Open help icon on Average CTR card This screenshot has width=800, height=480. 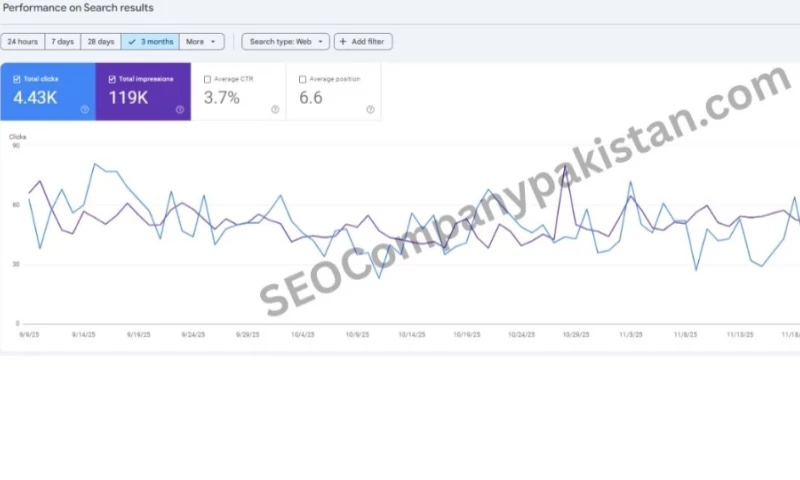(x=275, y=109)
